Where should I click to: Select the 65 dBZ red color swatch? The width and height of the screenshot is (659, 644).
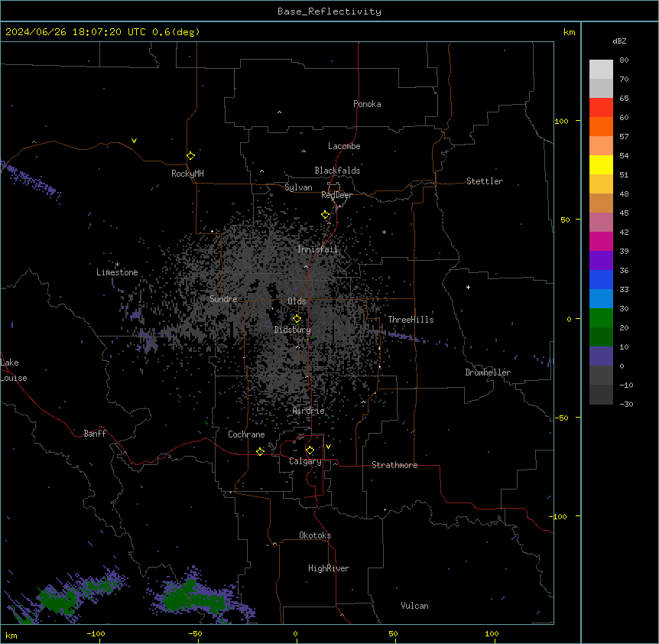601,108
